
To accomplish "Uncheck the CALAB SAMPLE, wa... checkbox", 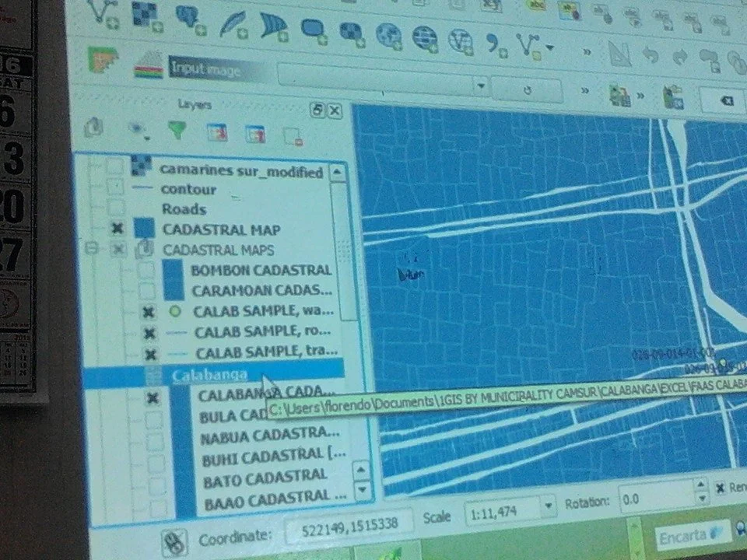I will point(148,312).
